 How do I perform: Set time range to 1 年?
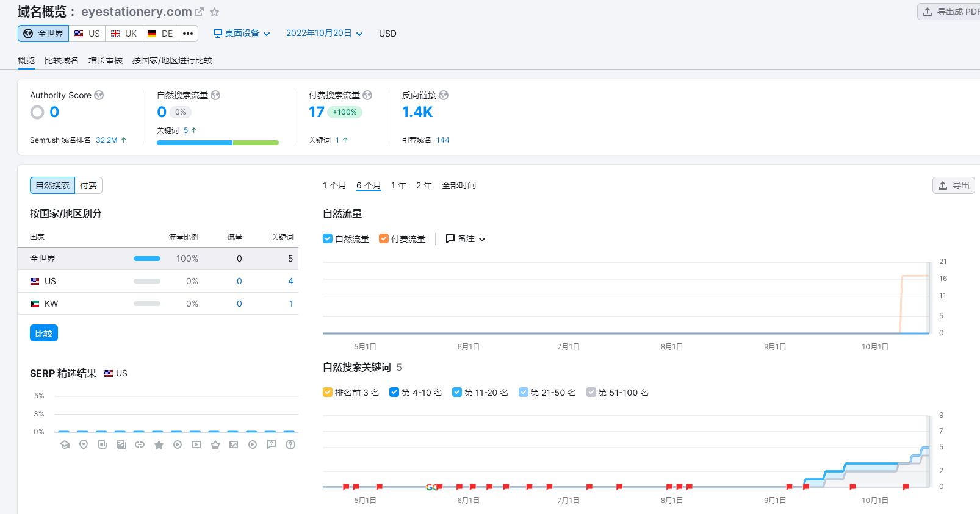pos(398,185)
